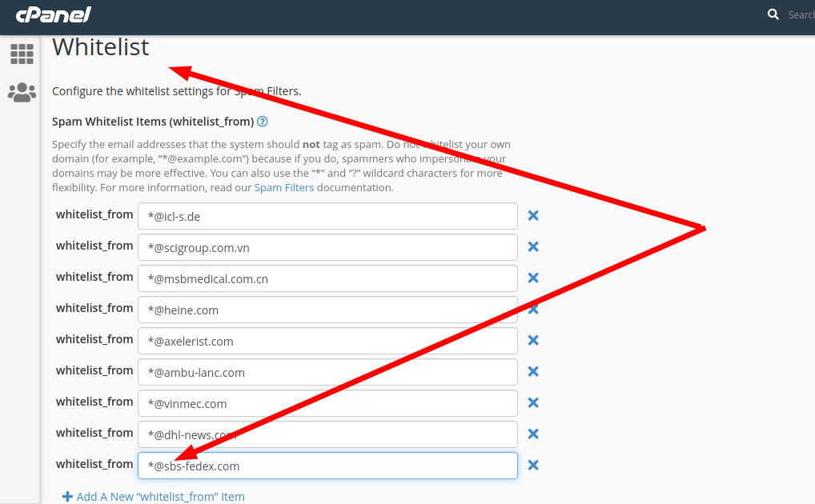This screenshot has width=815, height=504.
Task: Click the search magnifier icon
Action: (773, 14)
